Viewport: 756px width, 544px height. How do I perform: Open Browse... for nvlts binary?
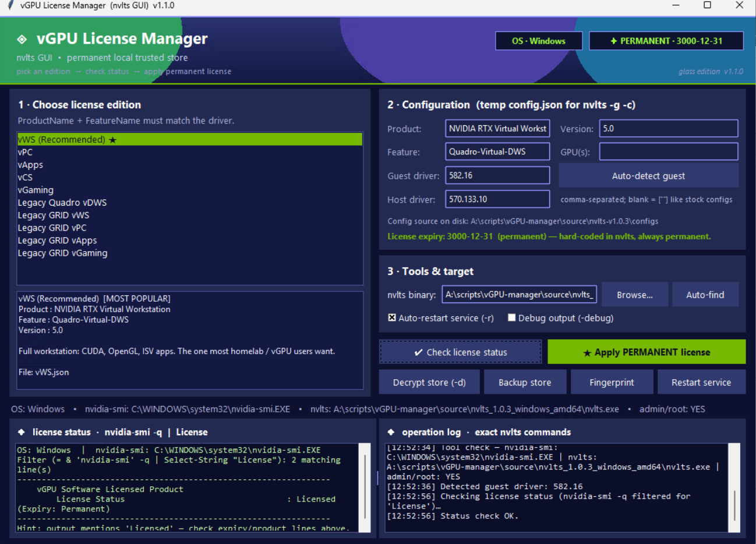pyautogui.click(x=635, y=295)
